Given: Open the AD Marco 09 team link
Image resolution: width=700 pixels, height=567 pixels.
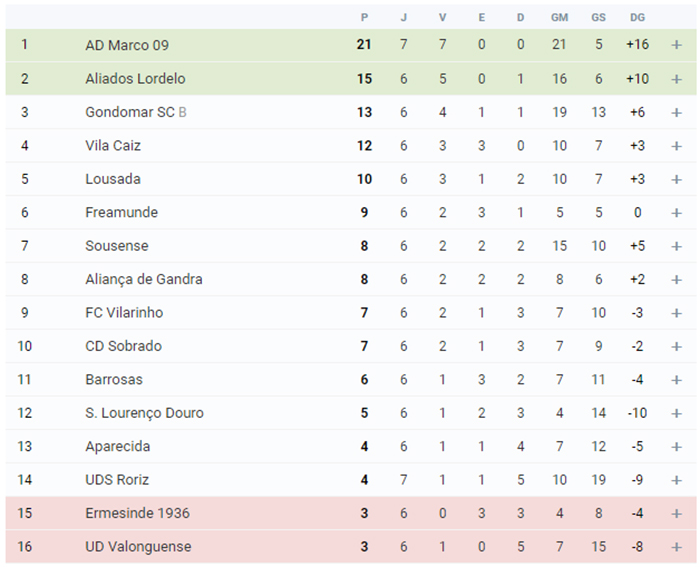Looking at the screenshot, I should pos(127,45).
